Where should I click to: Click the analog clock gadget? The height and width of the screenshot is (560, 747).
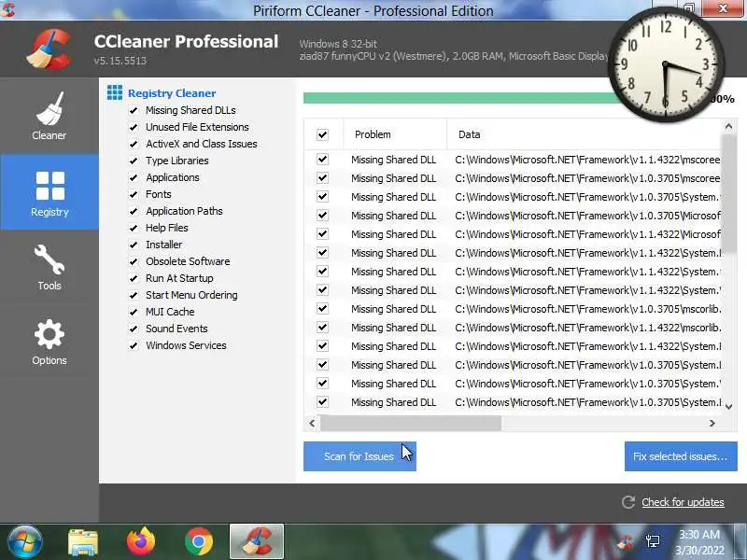(x=666, y=64)
